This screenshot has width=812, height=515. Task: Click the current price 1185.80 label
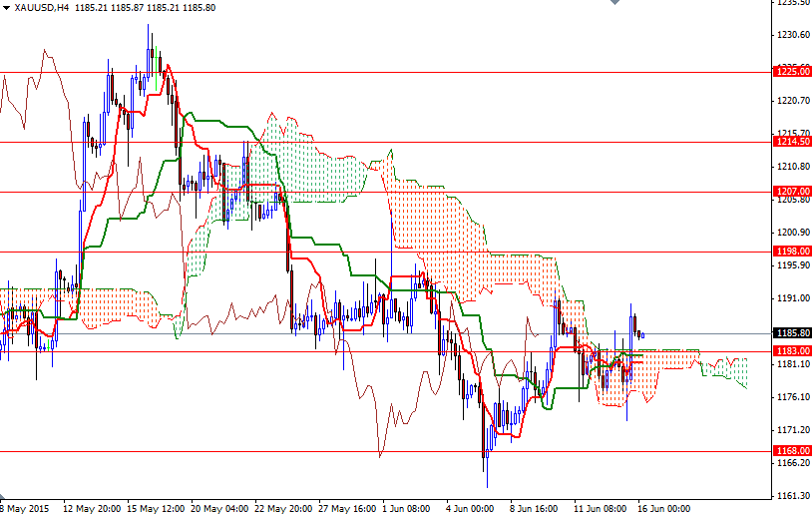point(791,333)
